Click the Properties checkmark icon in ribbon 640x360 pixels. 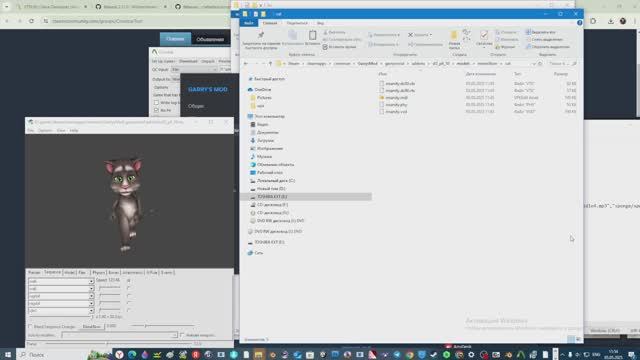tap(484, 35)
